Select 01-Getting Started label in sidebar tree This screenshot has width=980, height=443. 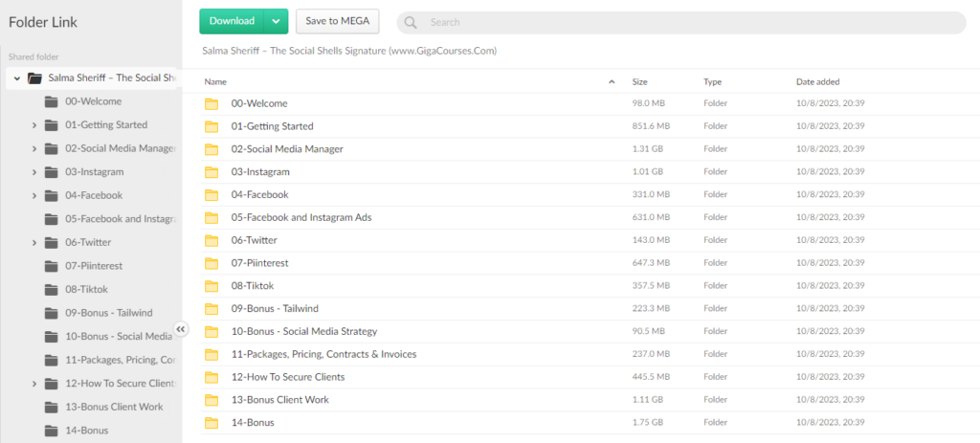(x=106, y=125)
